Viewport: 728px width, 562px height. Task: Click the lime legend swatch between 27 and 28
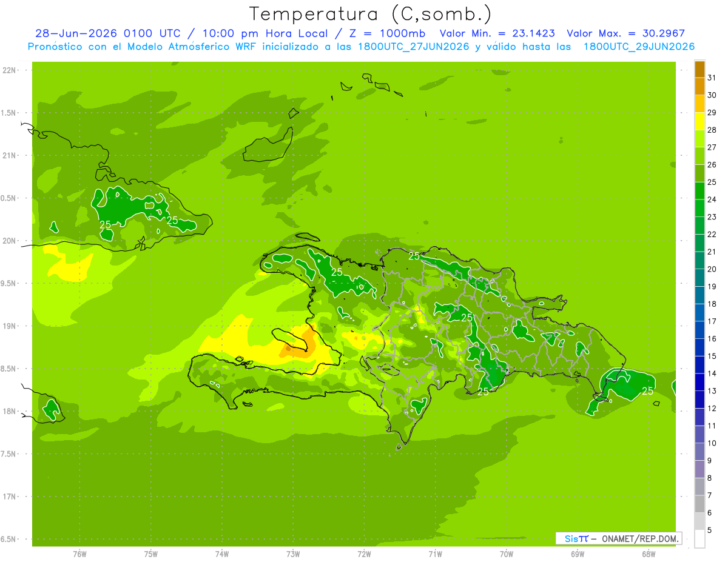pyautogui.click(x=699, y=139)
